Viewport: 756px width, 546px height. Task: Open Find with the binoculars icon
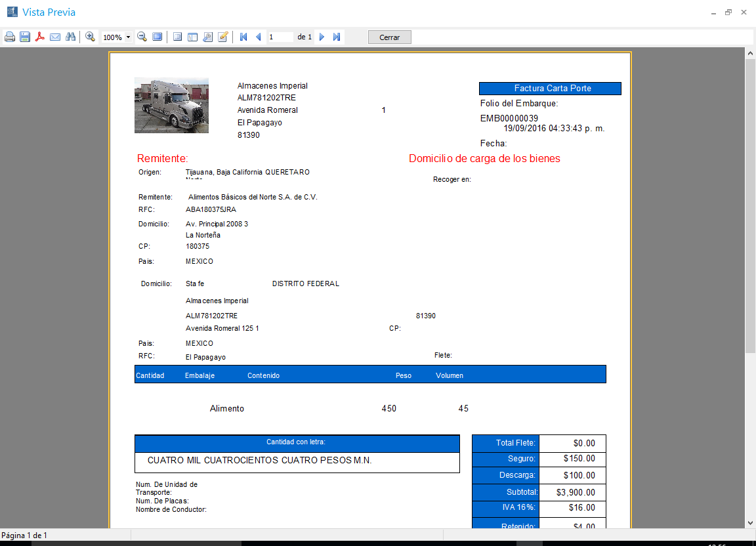coord(70,37)
